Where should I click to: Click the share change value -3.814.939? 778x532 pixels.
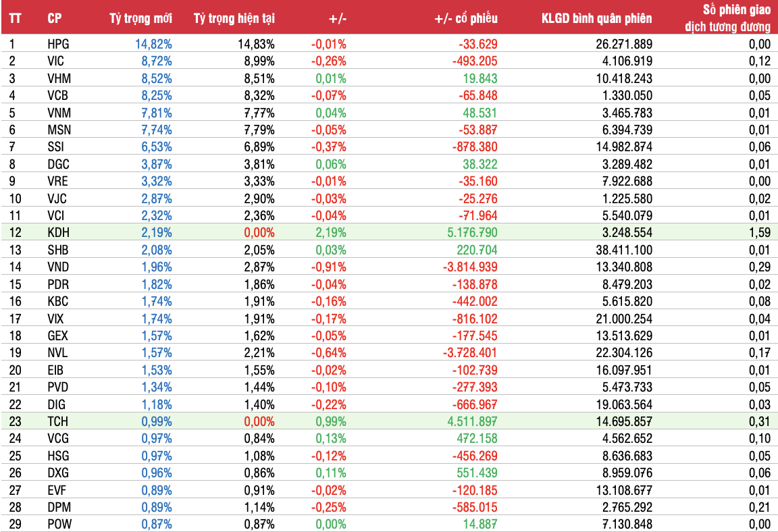pyautogui.click(x=470, y=267)
